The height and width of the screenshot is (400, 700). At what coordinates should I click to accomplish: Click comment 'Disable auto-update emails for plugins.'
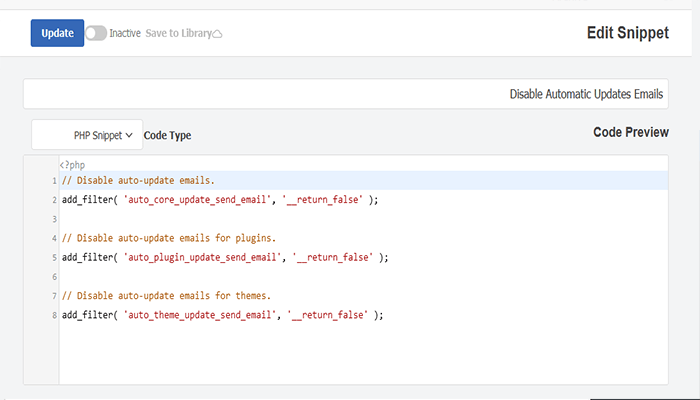[x=168, y=238]
